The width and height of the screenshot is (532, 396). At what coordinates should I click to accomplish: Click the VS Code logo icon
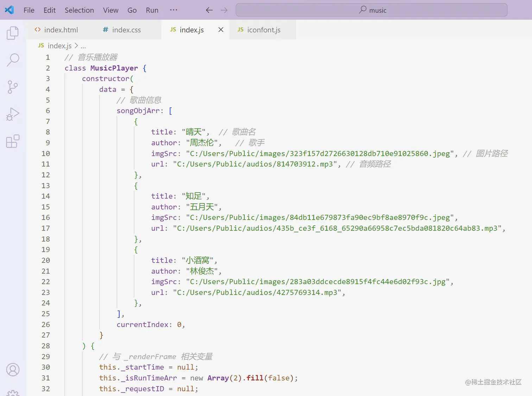pyautogui.click(x=9, y=10)
